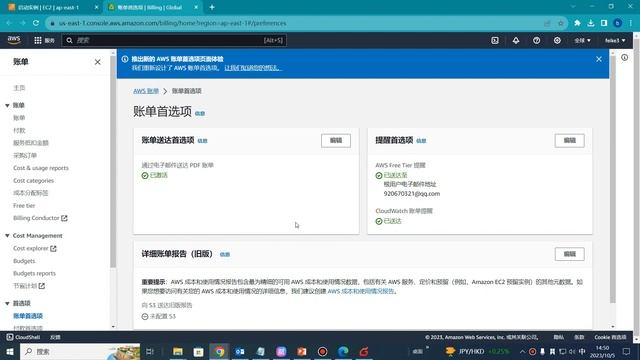
Task: Click the sidebar vertical scrollbar
Action: pyautogui.click(x=113, y=163)
